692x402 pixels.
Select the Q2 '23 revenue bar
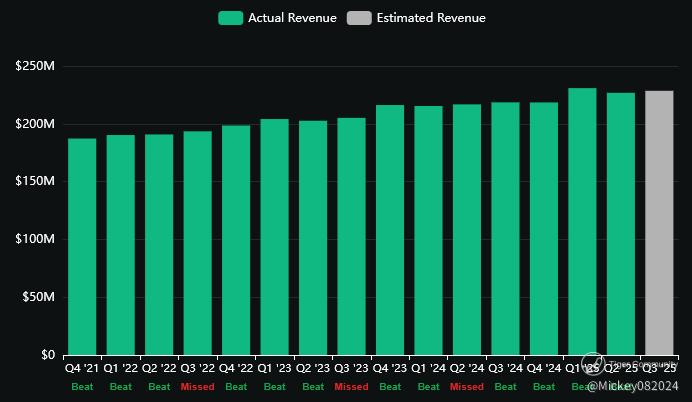coord(313,238)
